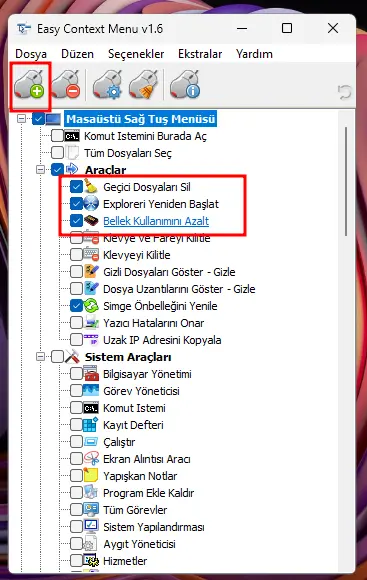Click the undo arrow toolbar icon

coord(344,92)
